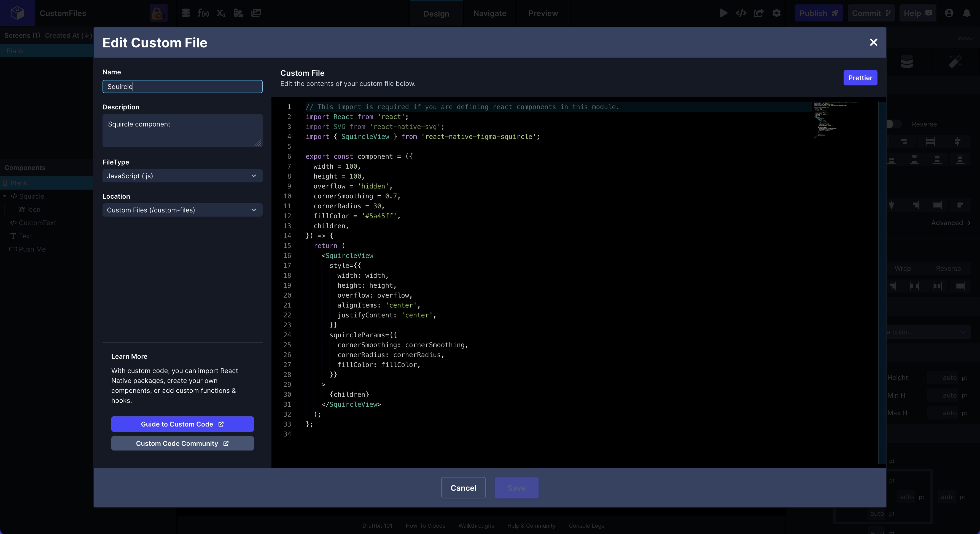
Task: Switch to the Design tab
Action: (436, 14)
